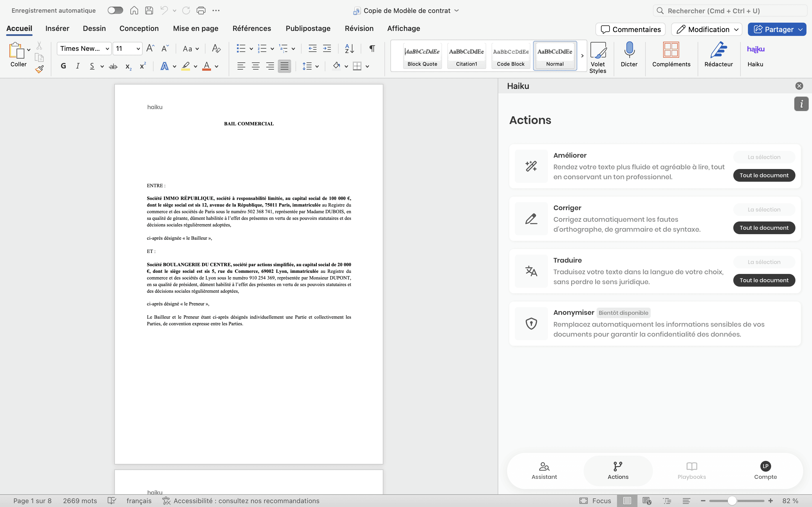The height and width of the screenshot is (507, 812).
Task: Switch to the Références ribbon tab
Action: tap(252, 28)
